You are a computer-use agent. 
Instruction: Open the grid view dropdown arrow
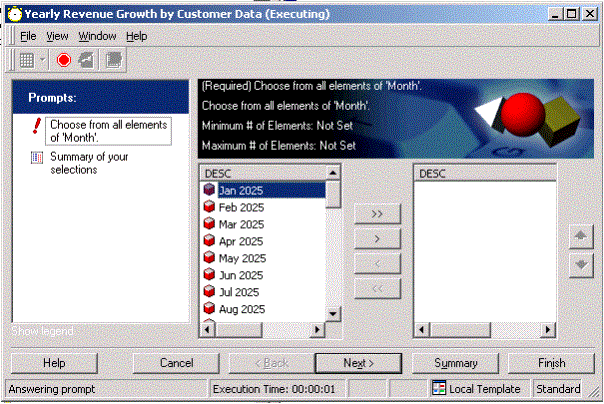[x=43, y=60]
